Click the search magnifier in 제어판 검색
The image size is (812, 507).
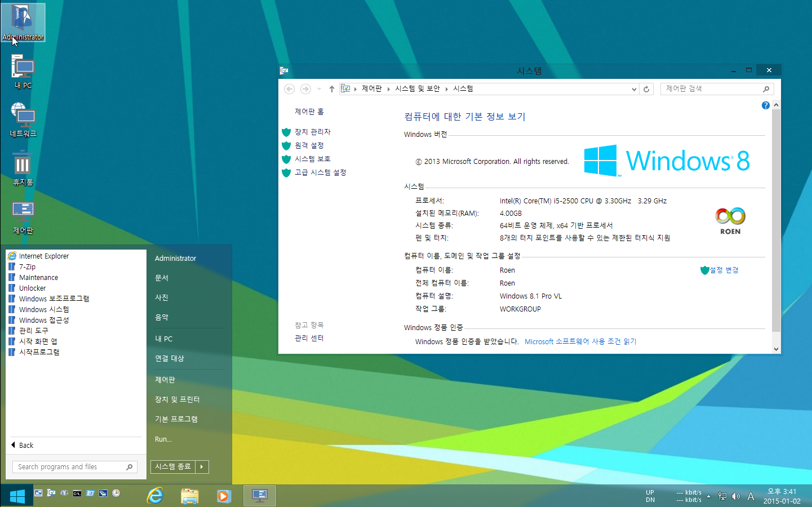click(x=766, y=89)
